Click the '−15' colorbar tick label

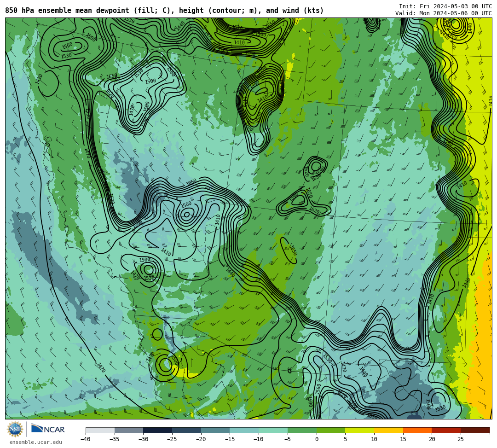coord(230,439)
